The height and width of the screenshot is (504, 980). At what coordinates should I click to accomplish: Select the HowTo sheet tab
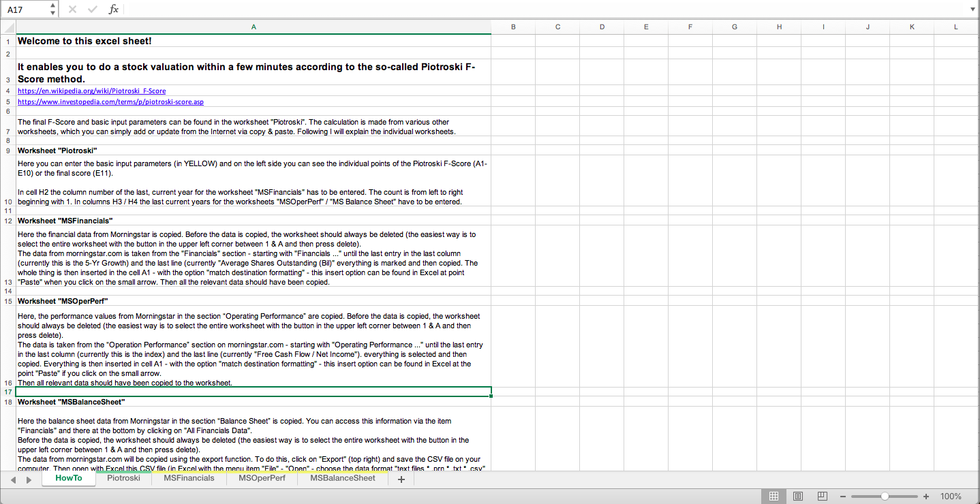(x=69, y=478)
